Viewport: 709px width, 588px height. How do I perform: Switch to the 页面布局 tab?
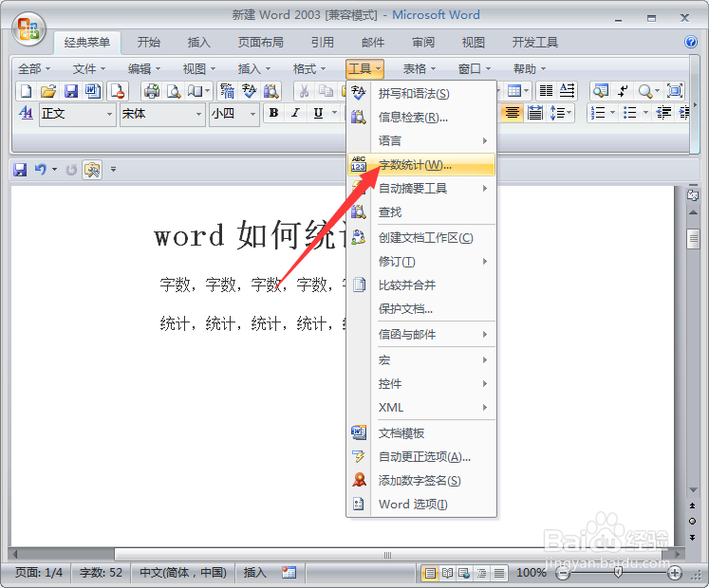click(x=261, y=43)
